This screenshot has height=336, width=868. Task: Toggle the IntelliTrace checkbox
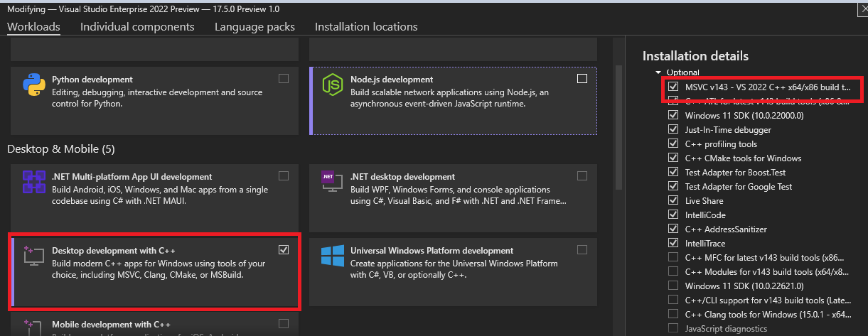coord(673,243)
